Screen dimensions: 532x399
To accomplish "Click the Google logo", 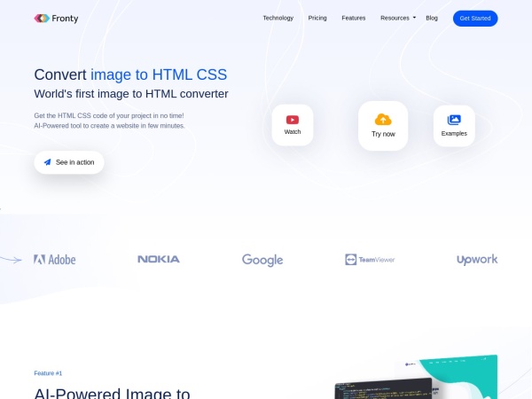I will [262, 260].
